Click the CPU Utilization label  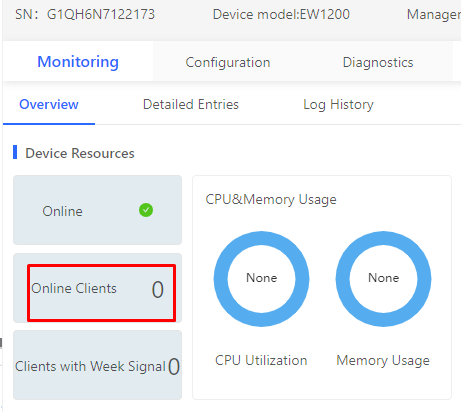click(x=261, y=360)
